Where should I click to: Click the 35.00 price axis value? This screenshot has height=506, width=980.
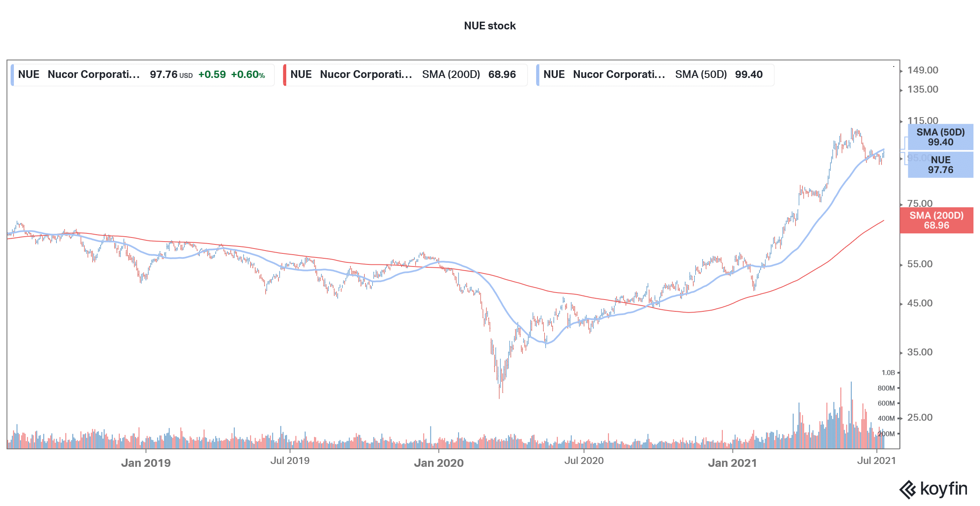click(x=920, y=352)
